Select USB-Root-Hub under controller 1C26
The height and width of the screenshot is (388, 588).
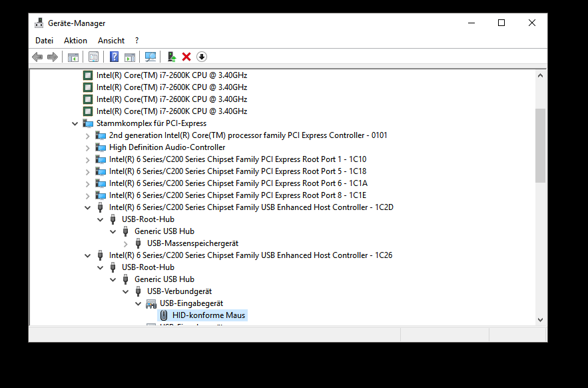click(x=148, y=267)
